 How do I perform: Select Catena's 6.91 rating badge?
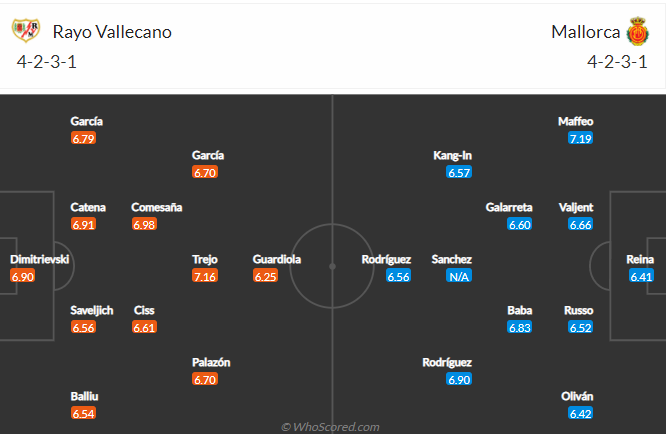tap(83, 224)
